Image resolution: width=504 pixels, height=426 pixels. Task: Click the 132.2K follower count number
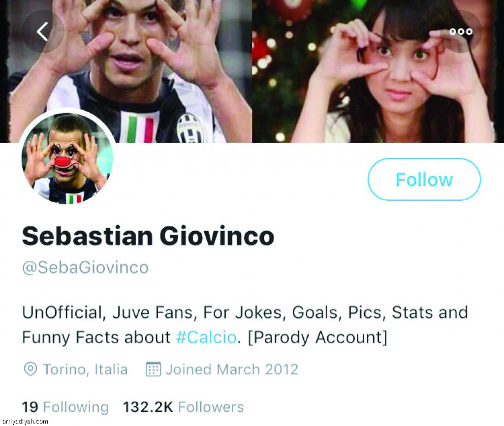(148, 407)
